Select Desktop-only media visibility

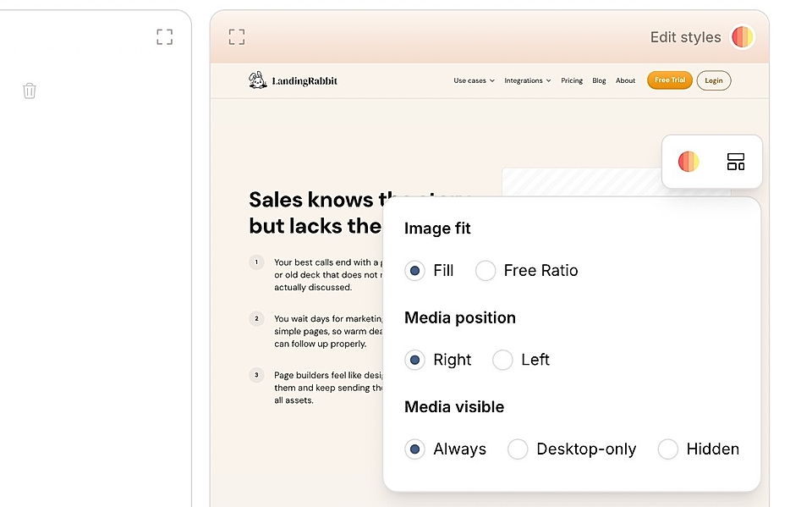(x=518, y=449)
